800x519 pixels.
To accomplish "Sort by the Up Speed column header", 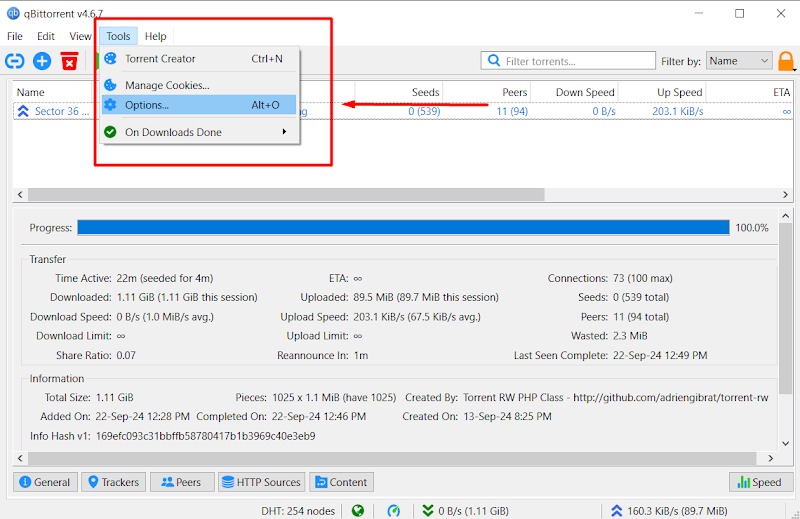I will (662, 92).
